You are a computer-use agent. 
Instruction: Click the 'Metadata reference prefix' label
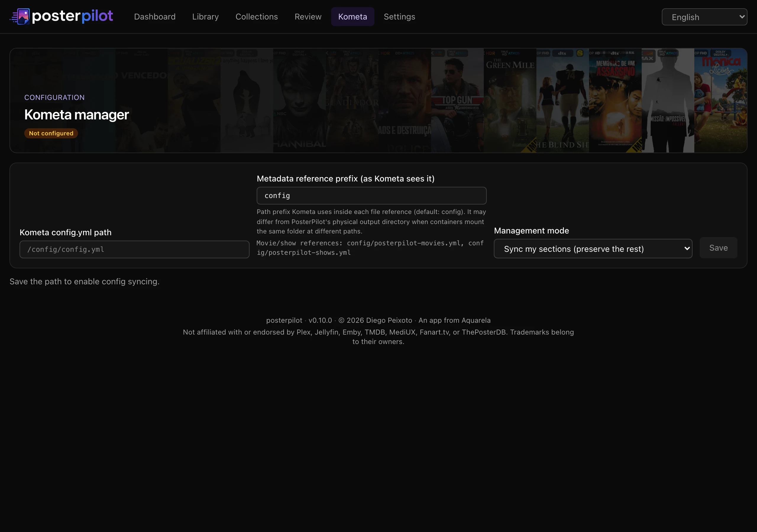click(346, 179)
